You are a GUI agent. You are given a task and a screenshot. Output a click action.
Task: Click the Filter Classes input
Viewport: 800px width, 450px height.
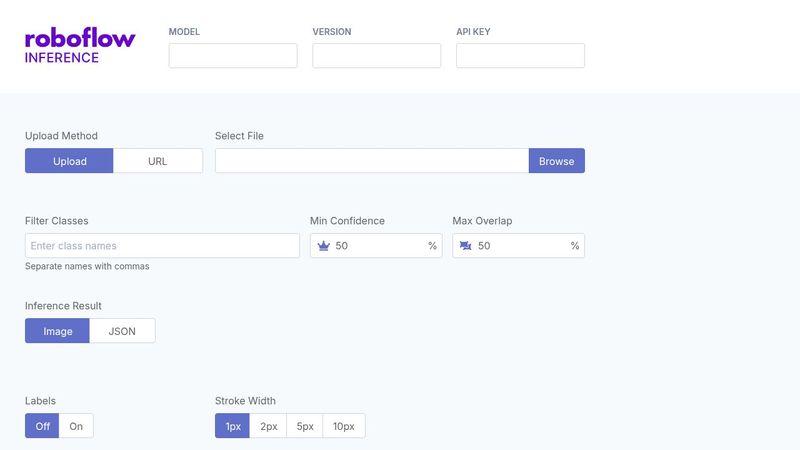(162, 246)
